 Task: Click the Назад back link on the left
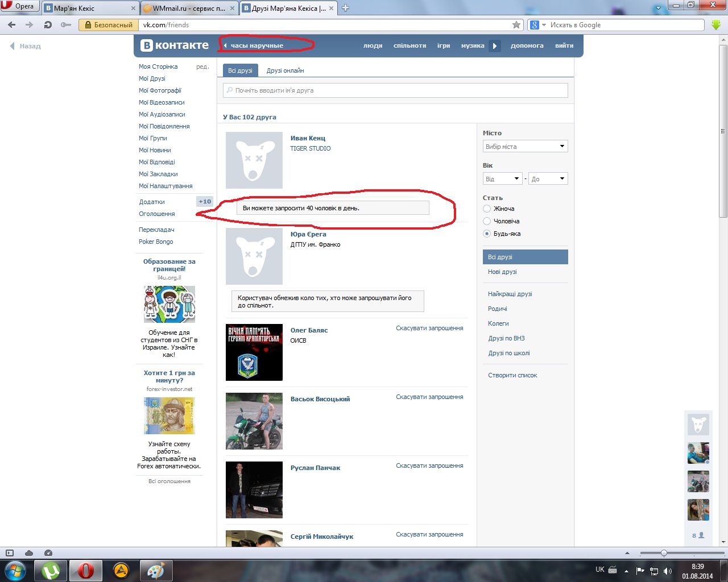click(x=26, y=46)
